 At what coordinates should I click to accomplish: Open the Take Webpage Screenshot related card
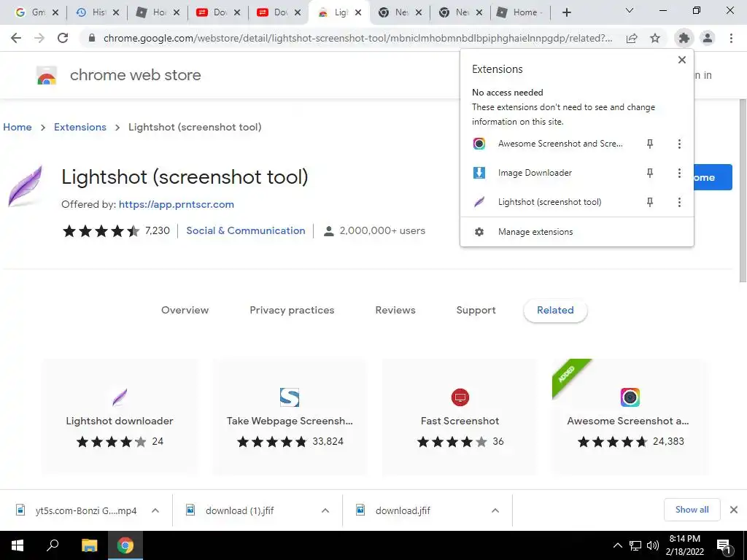pyautogui.click(x=290, y=416)
